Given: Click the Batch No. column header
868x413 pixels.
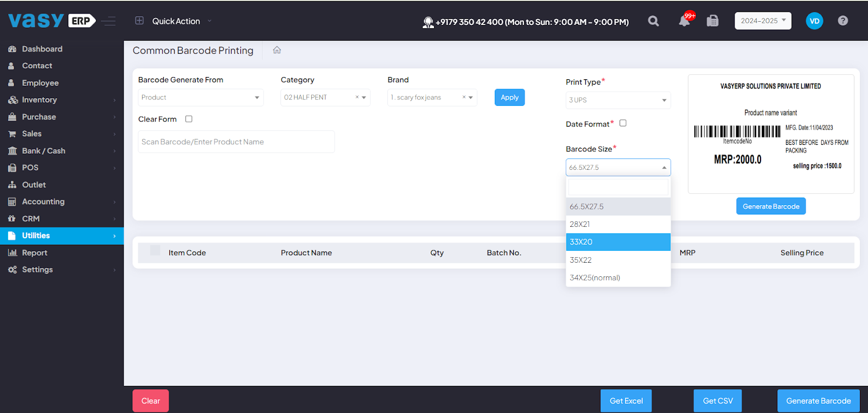Looking at the screenshot, I should coord(504,253).
